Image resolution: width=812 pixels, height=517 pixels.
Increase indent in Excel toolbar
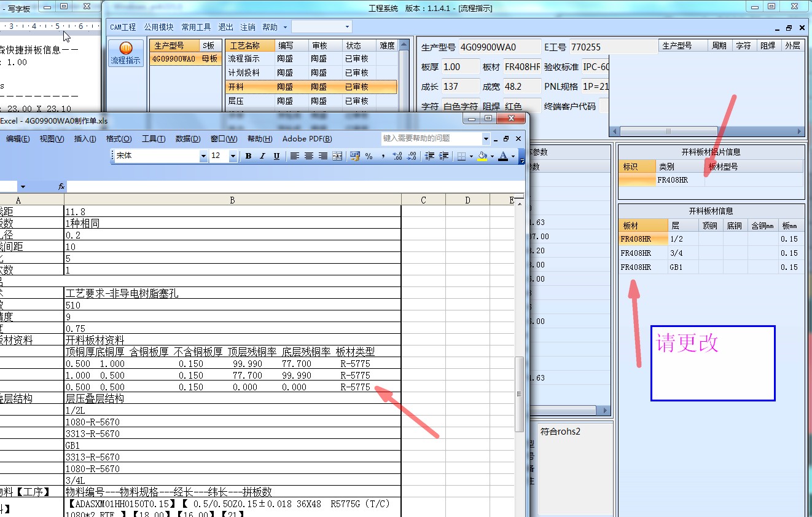(444, 156)
